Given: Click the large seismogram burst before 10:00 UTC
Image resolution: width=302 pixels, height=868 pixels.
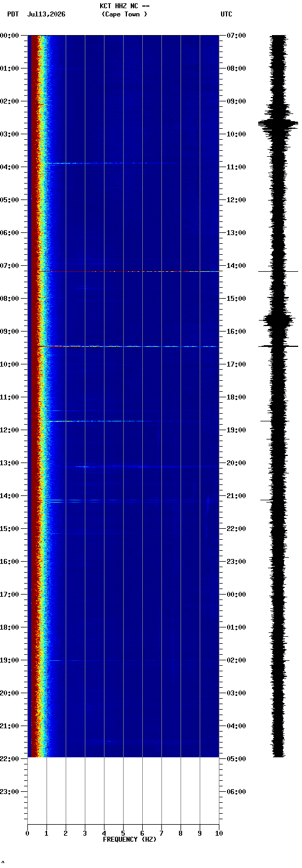Looking at the screenshot, I should tap(278, 123).
